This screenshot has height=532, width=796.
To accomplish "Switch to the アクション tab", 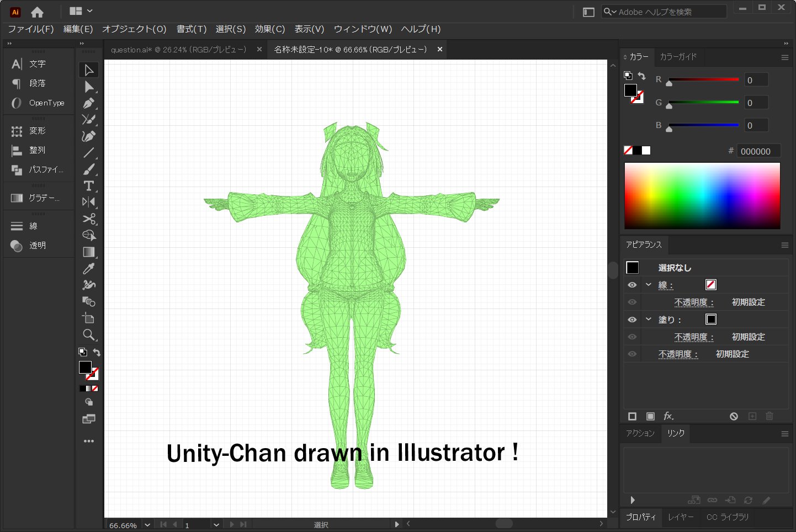I will (640, 433).
